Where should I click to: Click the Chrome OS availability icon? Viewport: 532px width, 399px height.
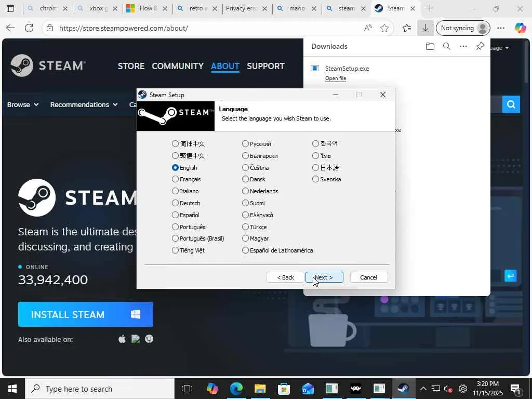(x=149, y=339)
